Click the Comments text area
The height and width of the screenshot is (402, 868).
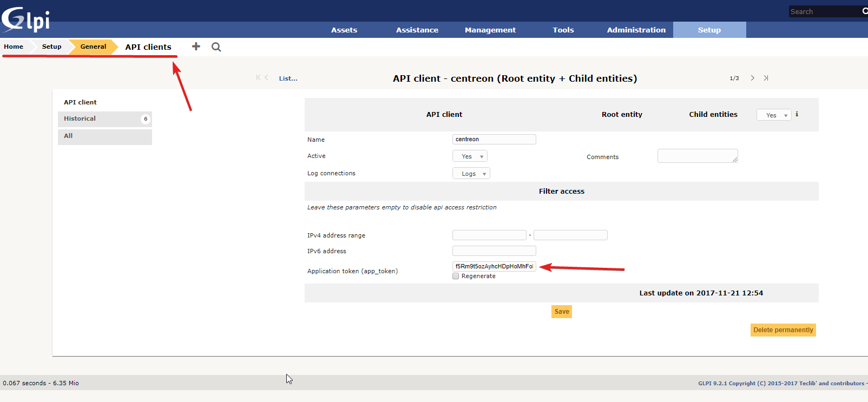697,156
